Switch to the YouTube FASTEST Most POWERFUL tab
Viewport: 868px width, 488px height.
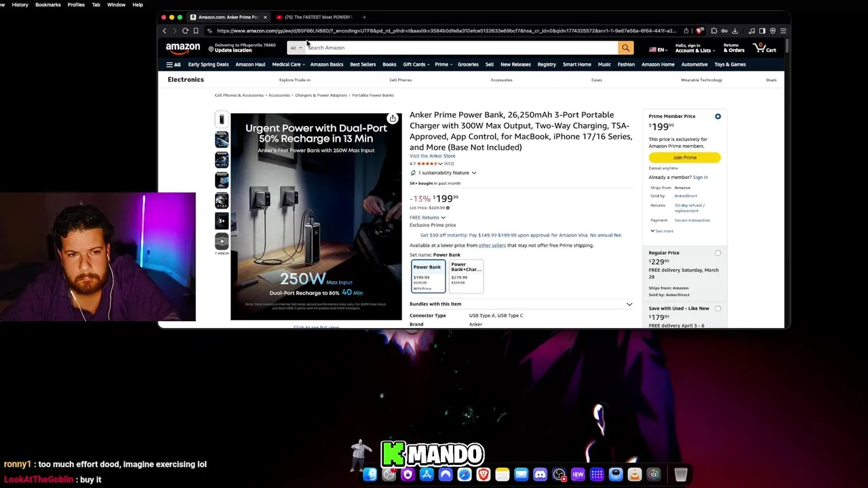click(x=315, y=17)
